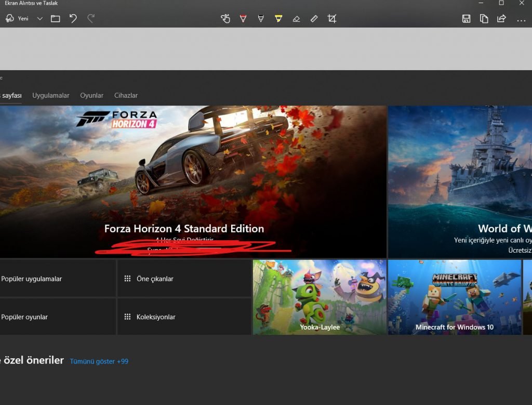Select the red ballpoint pen
The image size is (532, 405).
pyautogui.click(x=243, y=19)
